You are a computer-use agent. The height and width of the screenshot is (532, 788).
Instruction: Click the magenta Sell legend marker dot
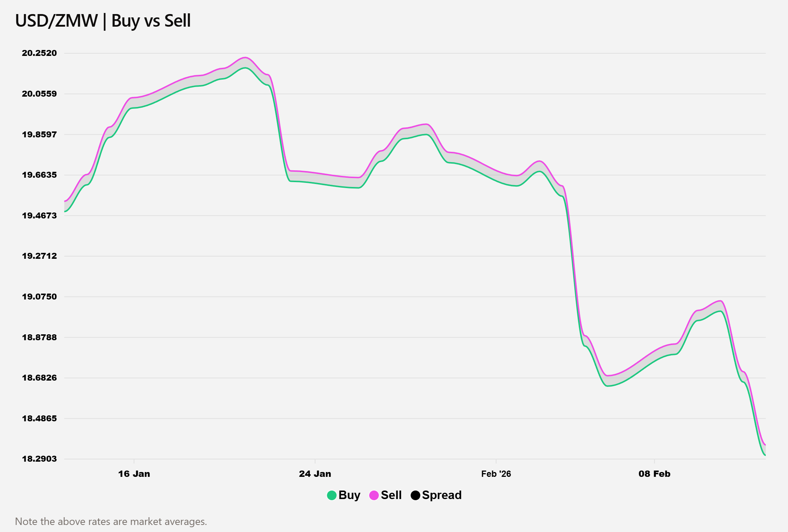pyautogui.click(x=374, y=495)
